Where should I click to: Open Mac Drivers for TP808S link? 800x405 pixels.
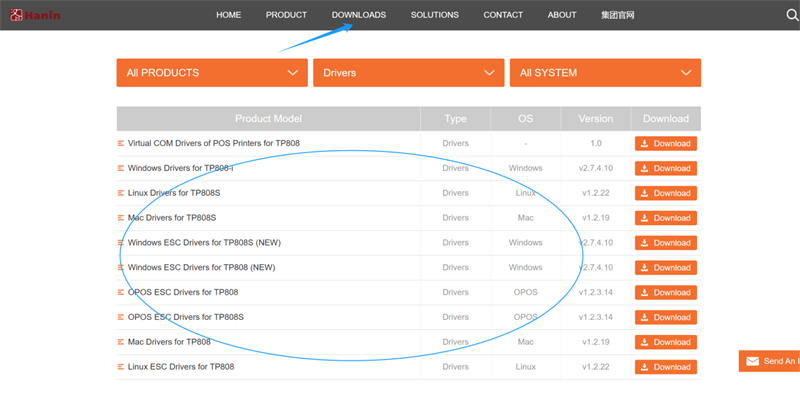172,218
